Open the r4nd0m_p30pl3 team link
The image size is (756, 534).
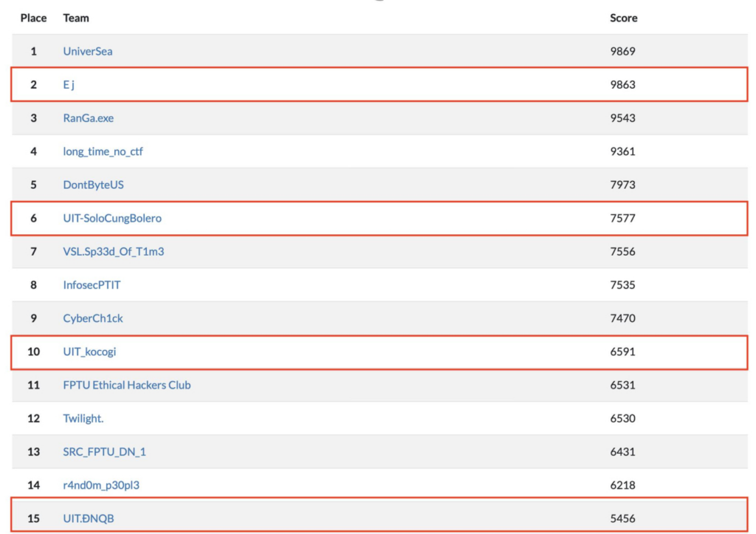click(101, 485)
